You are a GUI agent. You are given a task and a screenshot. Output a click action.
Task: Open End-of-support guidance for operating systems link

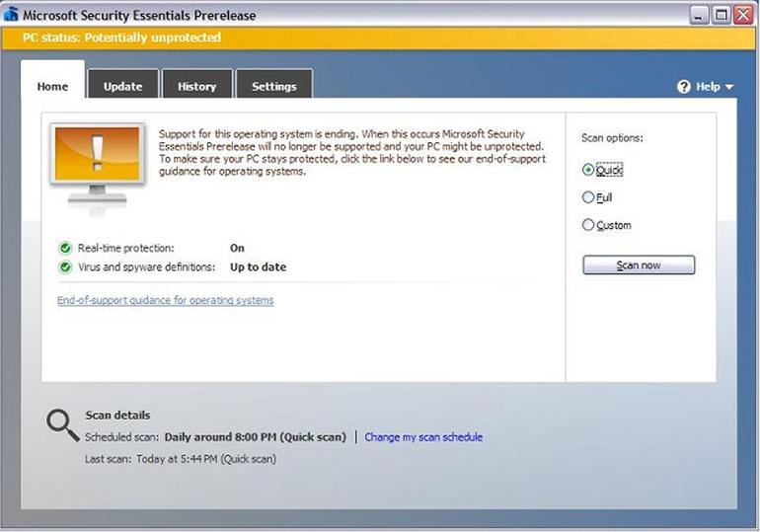(165, 300)
